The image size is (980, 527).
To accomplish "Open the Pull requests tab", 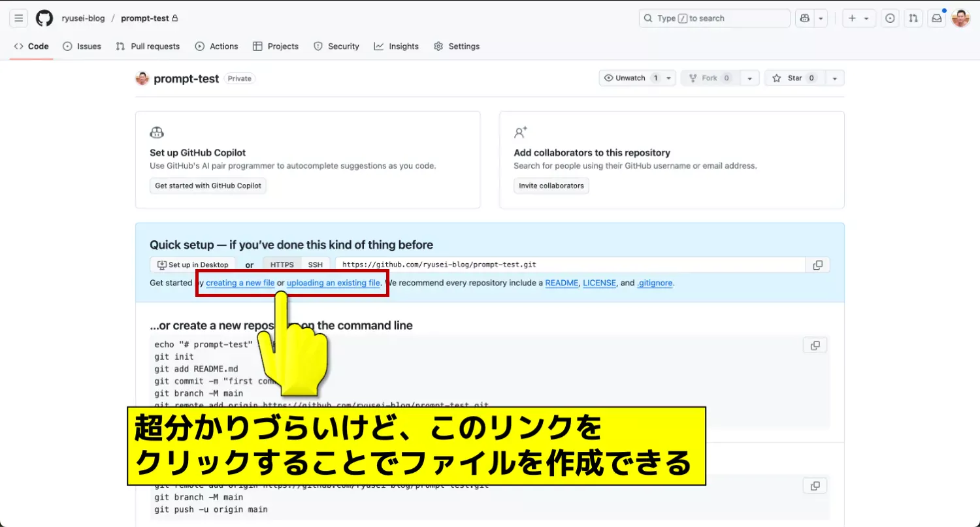I will click(x=148, y=46).
